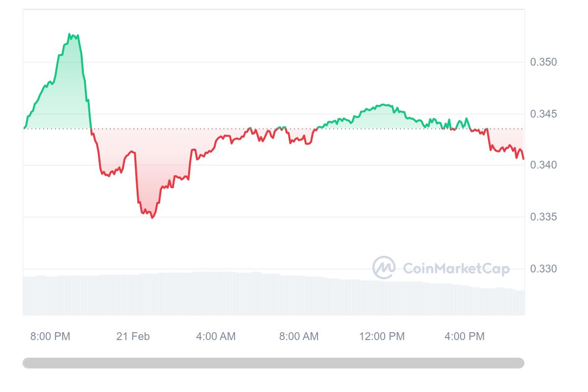Click the starting point of the green price line
Viewport: 588px width, 392px height.
coord(24,128)
